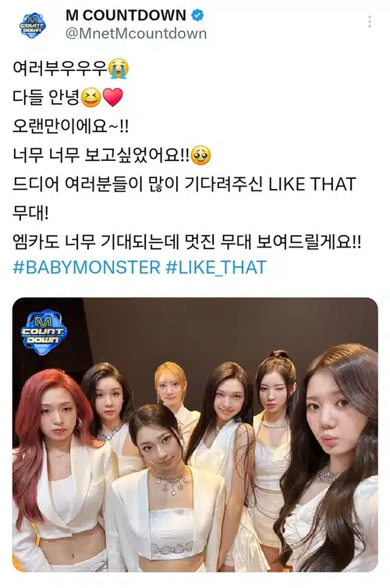
Task: Open the #BABYMONSTER hashtag
Action: click(x=87, y=267)
